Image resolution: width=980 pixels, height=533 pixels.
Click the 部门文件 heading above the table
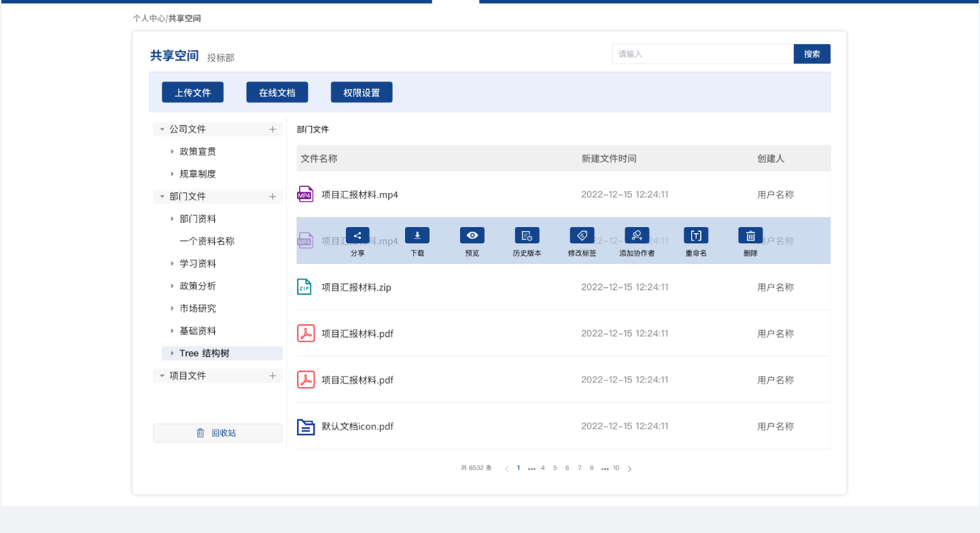click(313, 129)
